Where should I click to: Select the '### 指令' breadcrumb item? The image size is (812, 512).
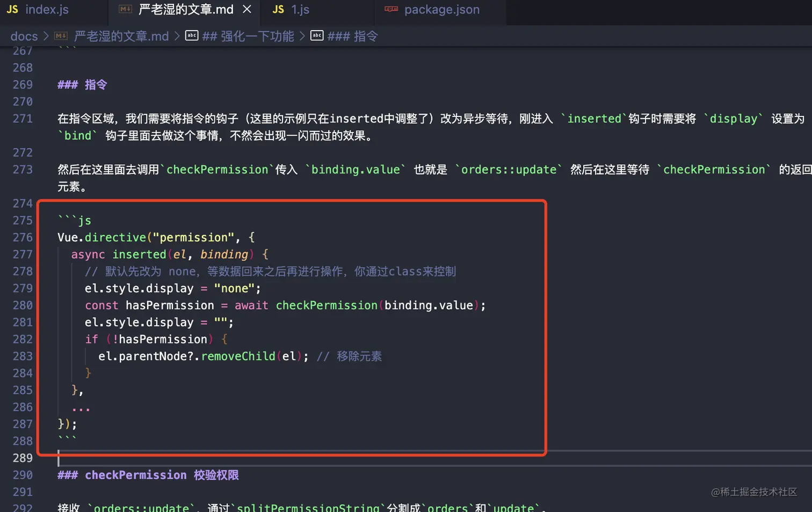coord(352,36)
